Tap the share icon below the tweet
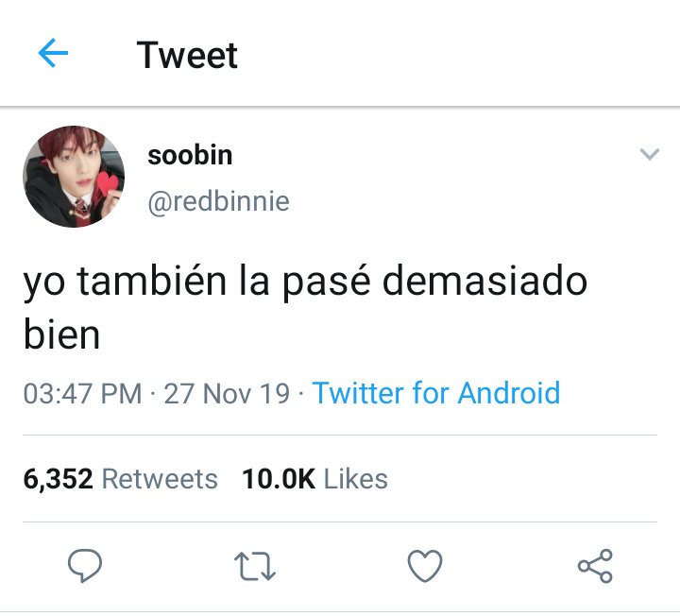 coord(595,565)
